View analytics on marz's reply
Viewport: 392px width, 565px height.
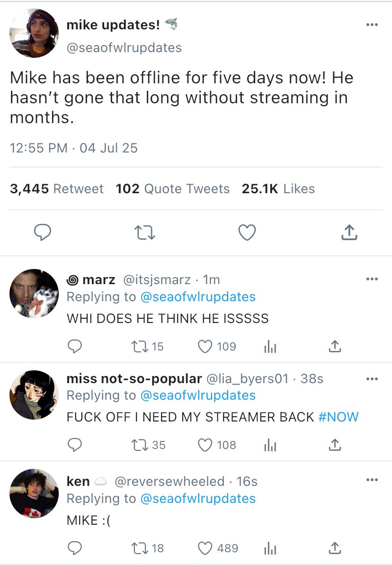tap(269, 347)
